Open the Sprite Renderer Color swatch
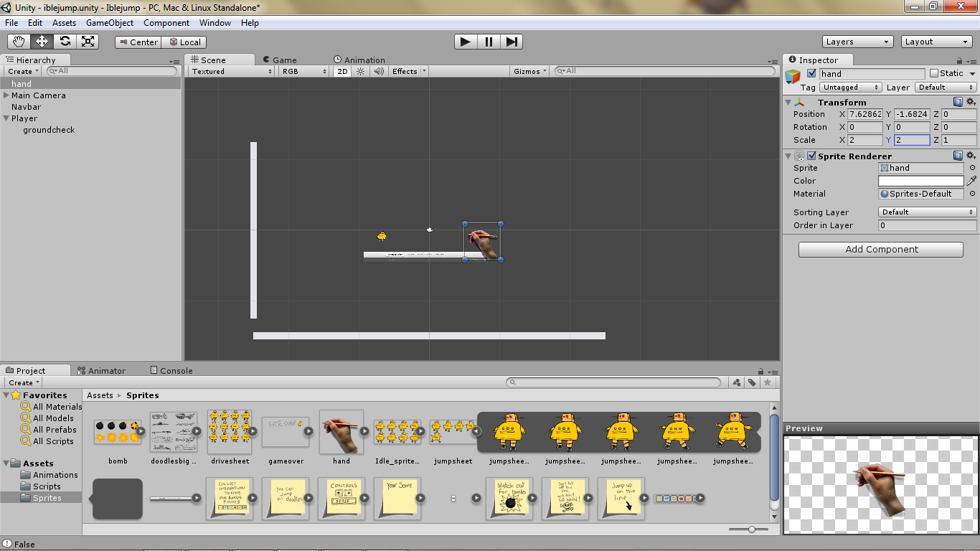The image size is (980, 551). point(920,180)
